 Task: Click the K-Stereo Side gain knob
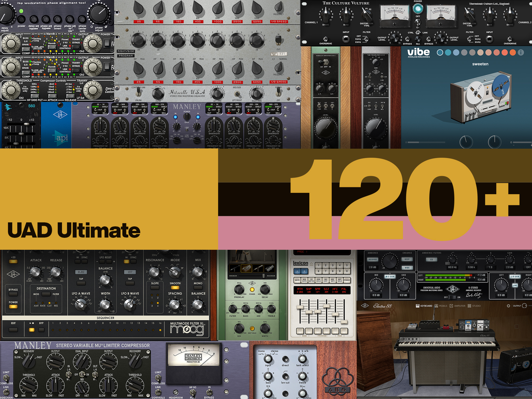click(x=404, y=285)
